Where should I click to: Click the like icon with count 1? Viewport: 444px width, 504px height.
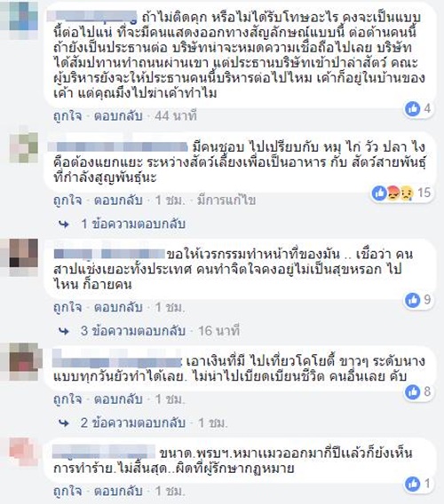[x=413, y=484]
